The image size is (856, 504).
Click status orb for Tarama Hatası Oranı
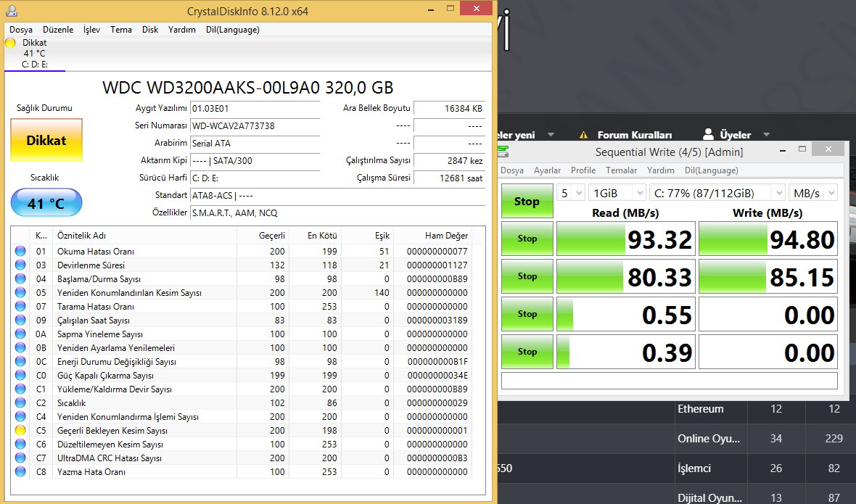(20, 306)
